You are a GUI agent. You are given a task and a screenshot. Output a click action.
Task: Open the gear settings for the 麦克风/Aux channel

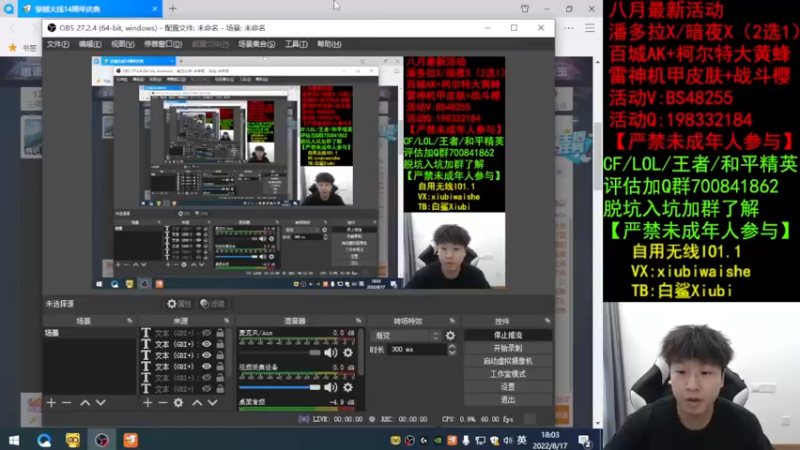(348, 353)
